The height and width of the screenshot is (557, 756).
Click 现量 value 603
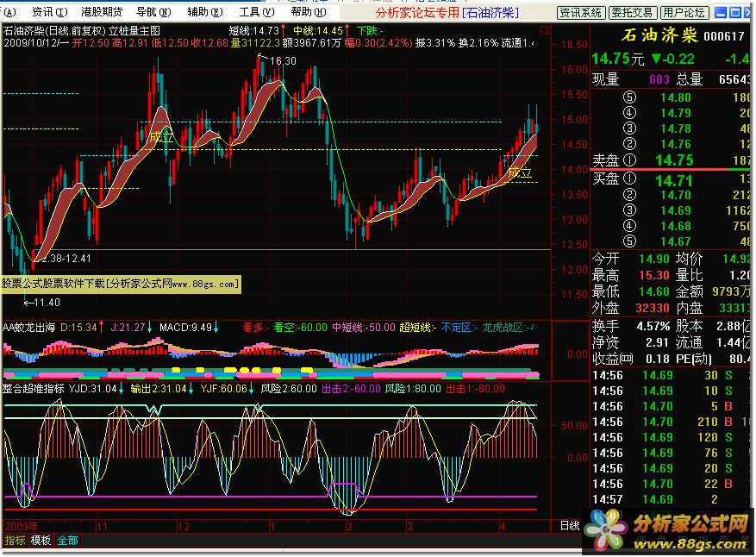(659, 79)
